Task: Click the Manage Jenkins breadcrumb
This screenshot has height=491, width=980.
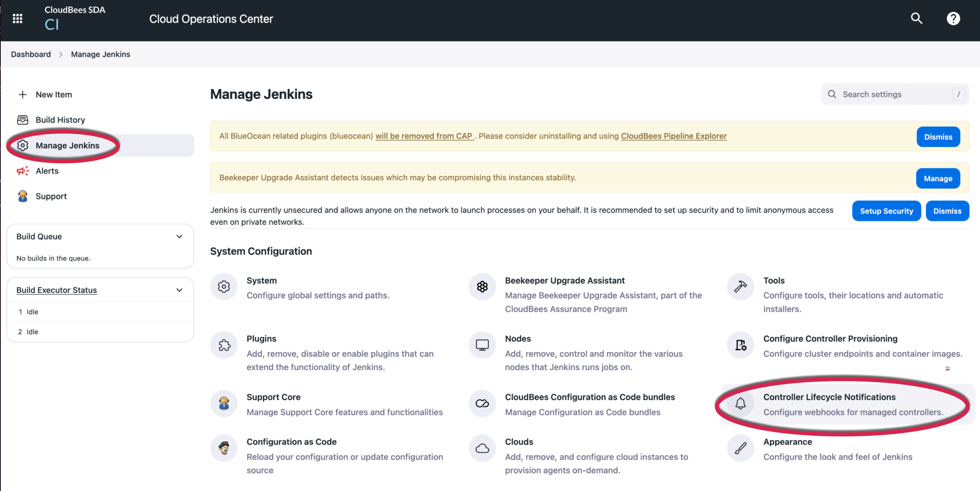Action: pyautogui.click(x=101, y=54)
